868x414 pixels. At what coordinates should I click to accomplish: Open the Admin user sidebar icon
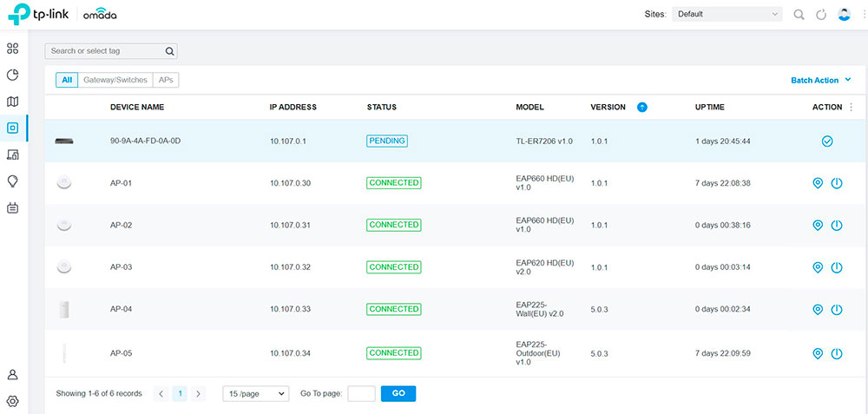(13, 375)
